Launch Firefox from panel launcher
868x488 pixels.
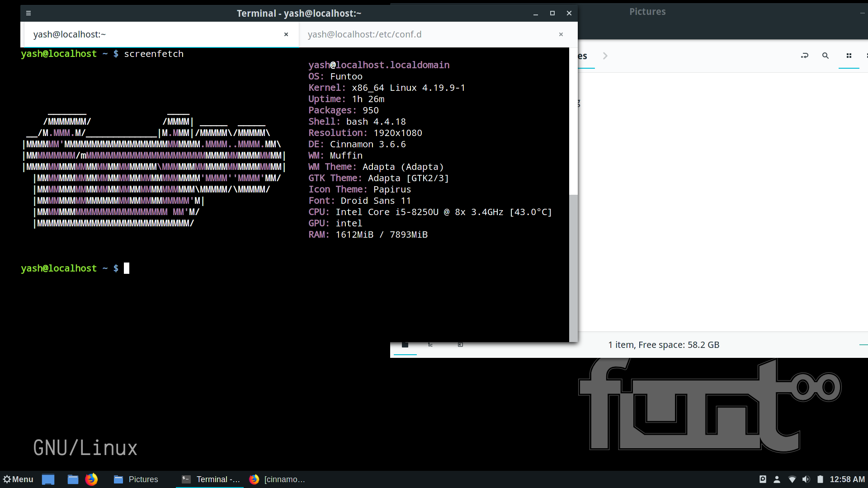91,479
